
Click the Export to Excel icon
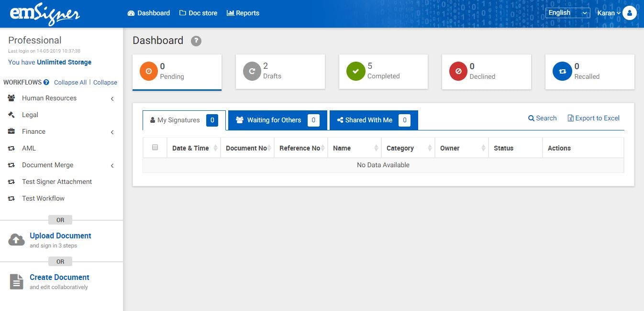(x=570, y=118)
